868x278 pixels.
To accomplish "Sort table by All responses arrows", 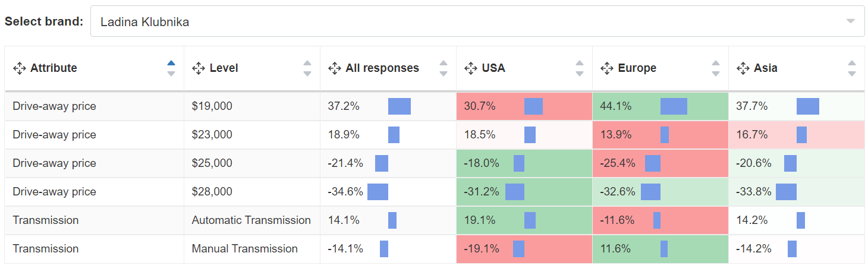I will tap(444, 68).
